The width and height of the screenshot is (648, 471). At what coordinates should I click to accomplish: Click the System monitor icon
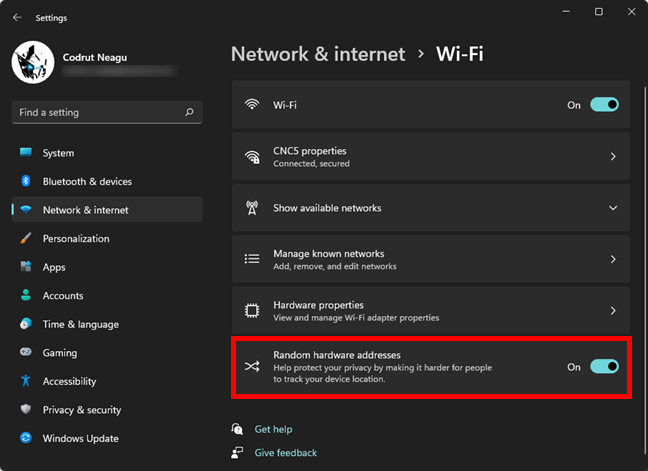point(26,152)
